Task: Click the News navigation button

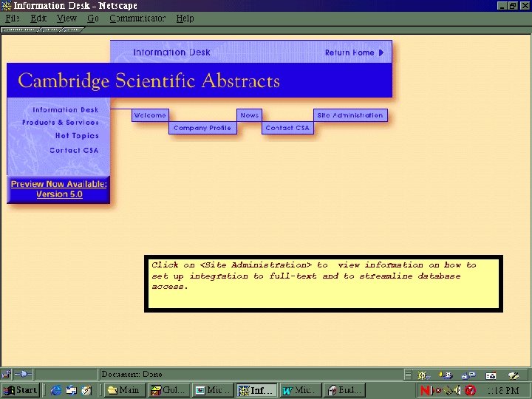Action: point(250,115)
